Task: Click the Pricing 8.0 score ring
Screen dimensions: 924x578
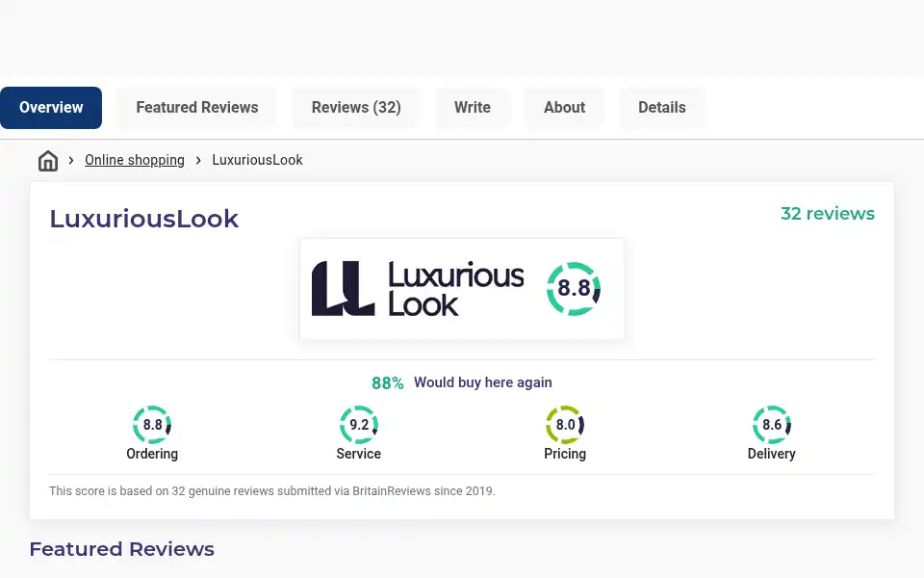Action: pos(565,425)
